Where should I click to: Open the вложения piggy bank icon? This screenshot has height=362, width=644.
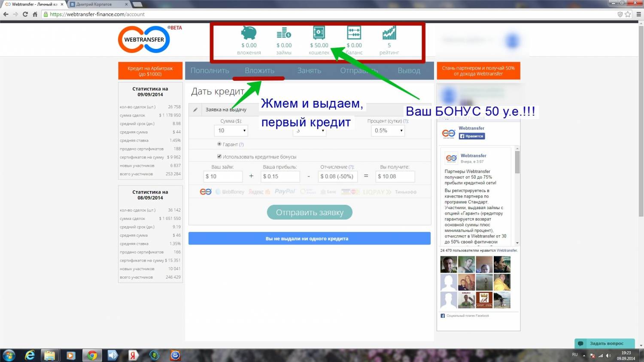[249, 33]
